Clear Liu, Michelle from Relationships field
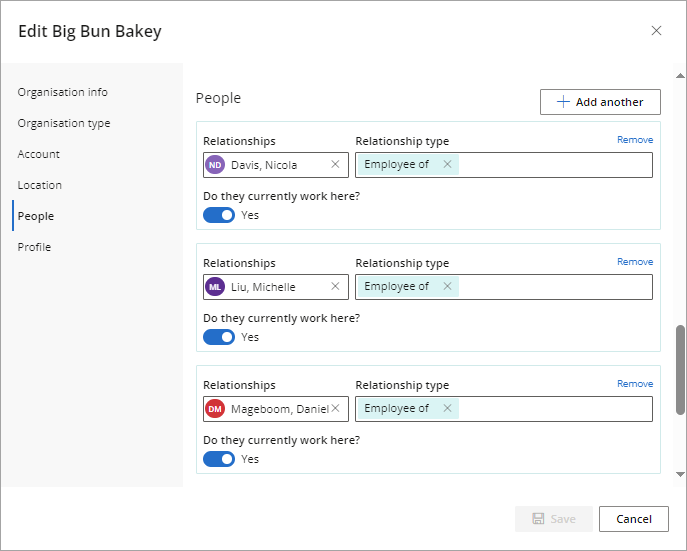 [x=335, y=286]
